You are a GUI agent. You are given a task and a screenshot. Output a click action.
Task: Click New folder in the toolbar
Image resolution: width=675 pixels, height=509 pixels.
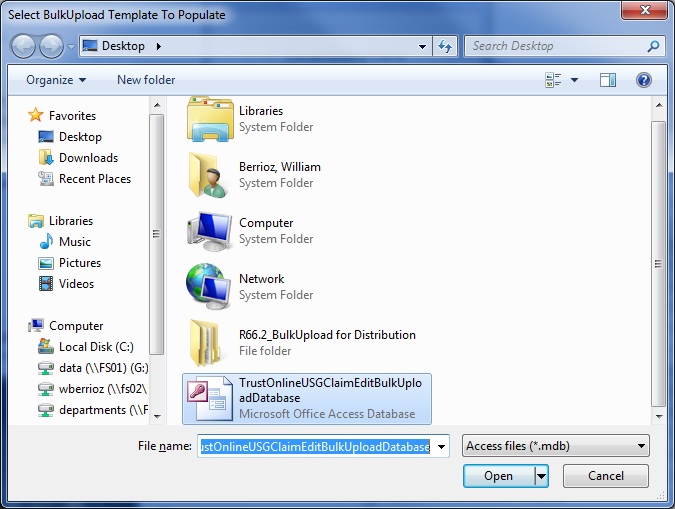pyautogui.click(x=146, y=80)
